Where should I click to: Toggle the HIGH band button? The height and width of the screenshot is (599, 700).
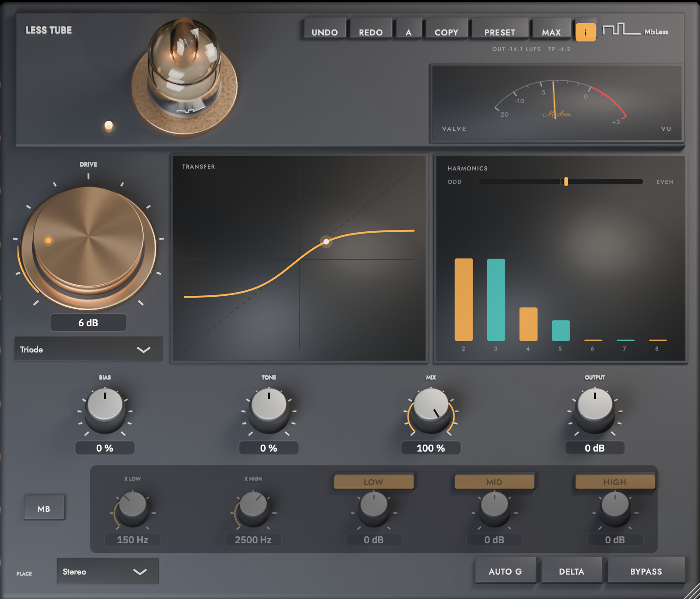615,482
